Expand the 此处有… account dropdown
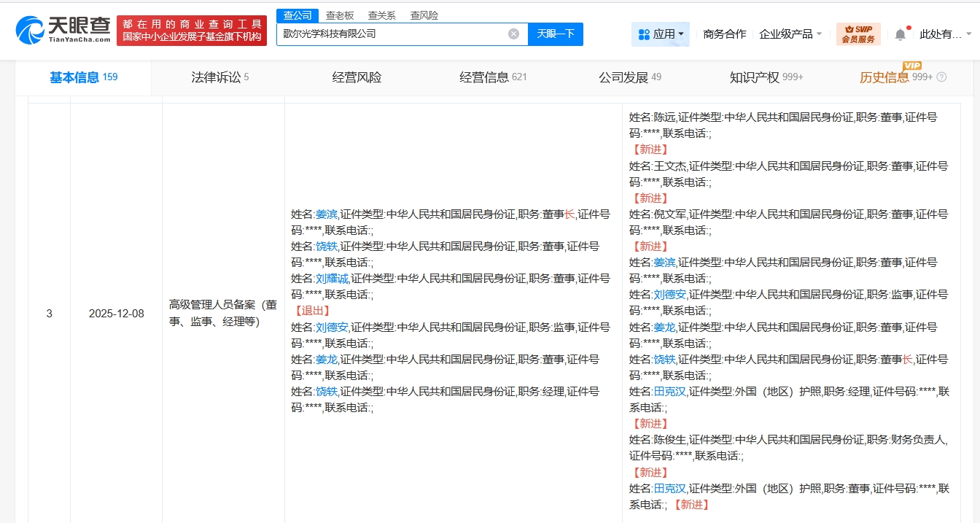The height and width of the screenshot is (523, 980). tap(945, 34)
